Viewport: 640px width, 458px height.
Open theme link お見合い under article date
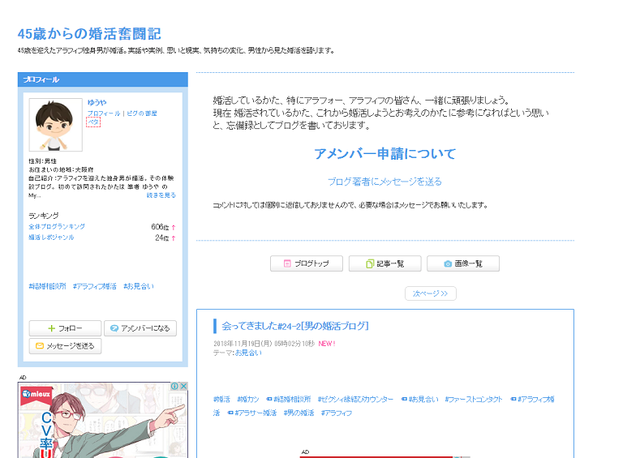(248, 352)
